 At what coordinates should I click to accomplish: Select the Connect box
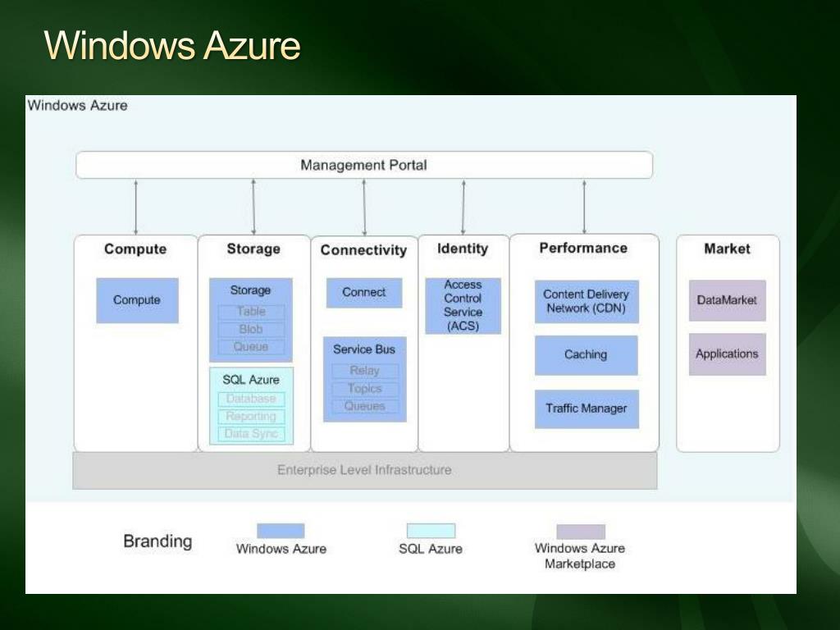pos(364,293)
